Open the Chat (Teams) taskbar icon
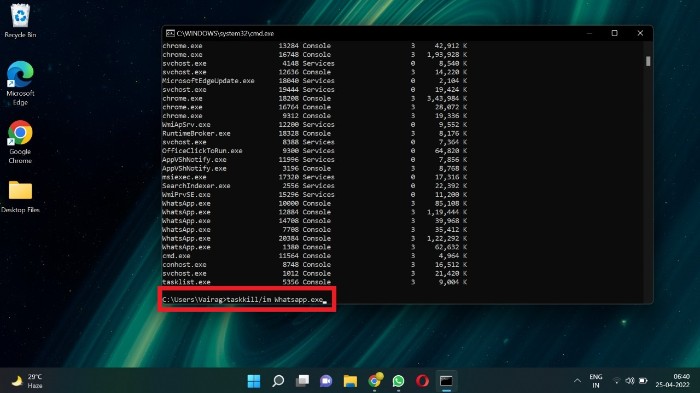Image resolution: width=700 pixels, height=393 pixels. 326,381
